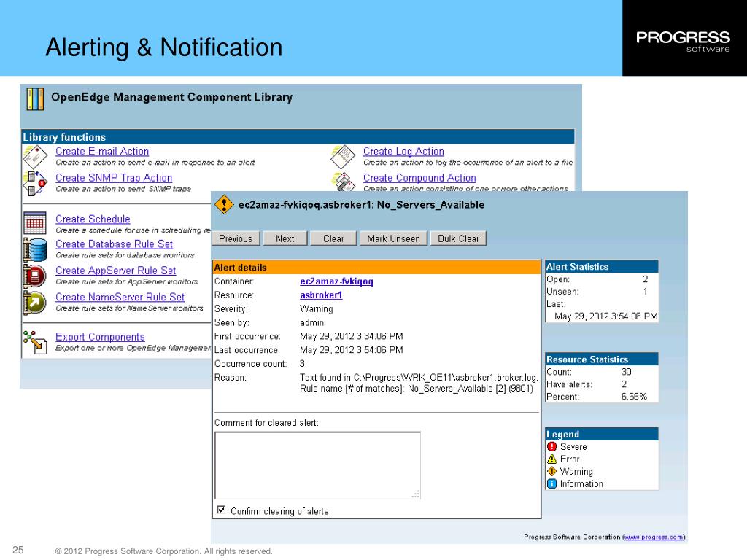Click the log sheet icon beside Create Log Action

pos(343,157)
